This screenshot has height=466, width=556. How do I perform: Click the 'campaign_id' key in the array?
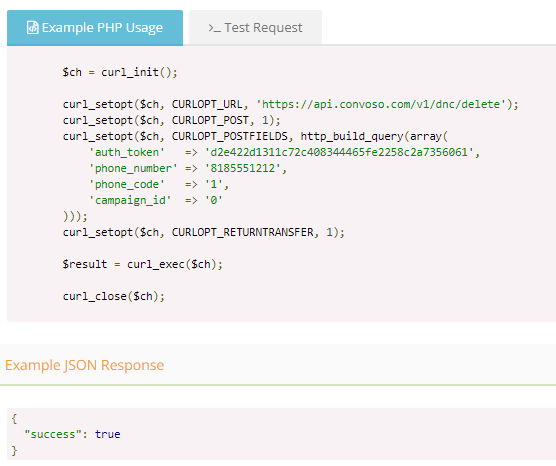pyautogui.click(x=130, y=200)
